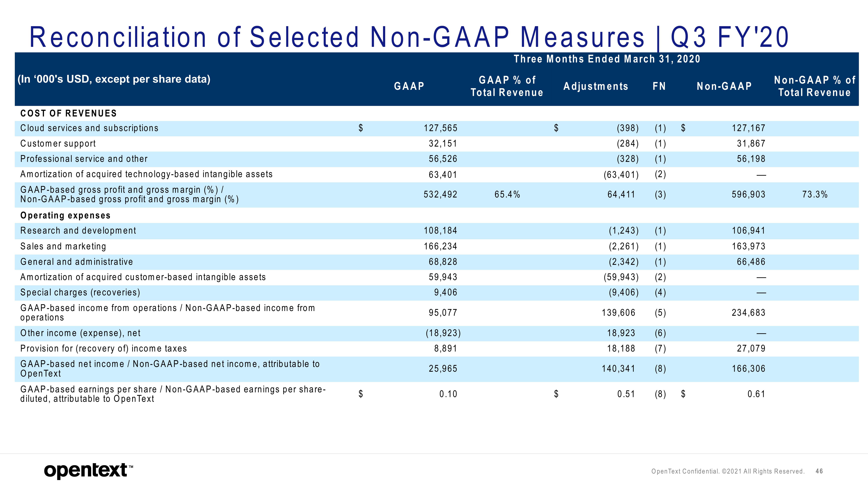868x488 pixels.
Task: Click the GAAP value 9,406
Action: click(x=445, y=292)
